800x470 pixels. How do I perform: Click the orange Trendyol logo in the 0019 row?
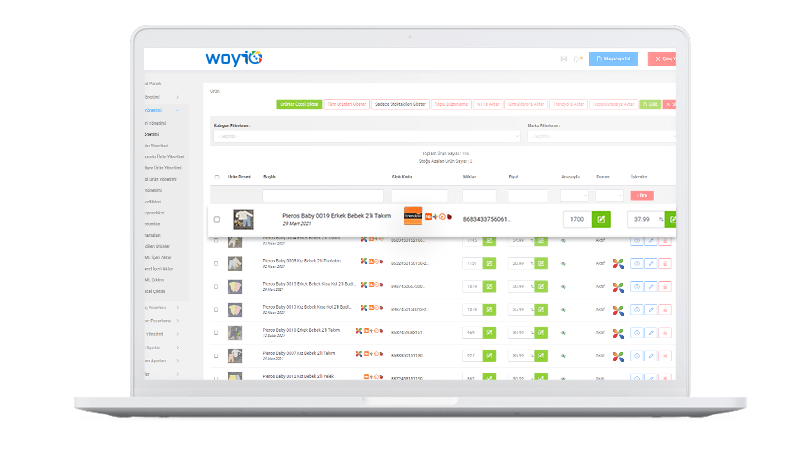pyautogui.click(x=413, y=216)
